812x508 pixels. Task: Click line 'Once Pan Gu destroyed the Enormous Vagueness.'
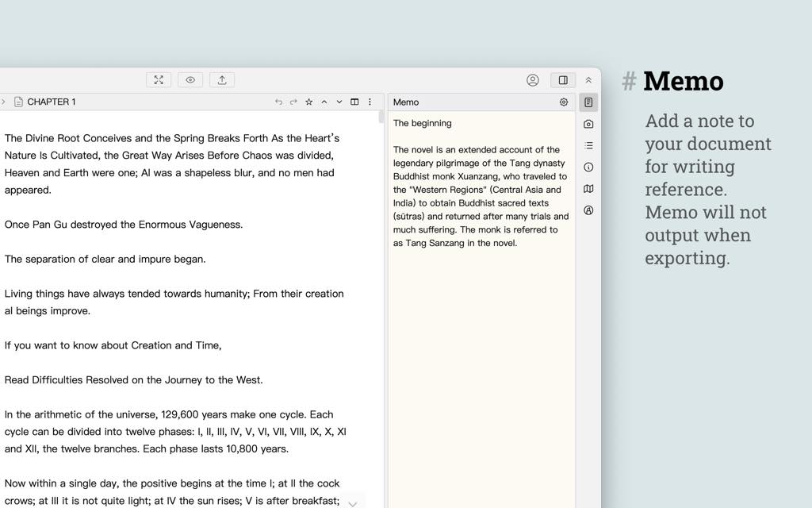(x=124, y=225)
